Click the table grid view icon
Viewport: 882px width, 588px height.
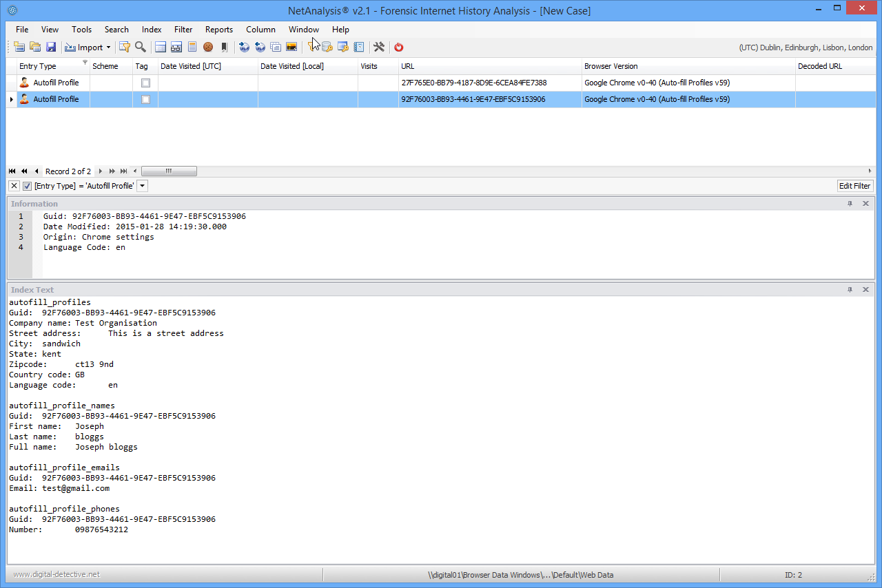[x=161, y=47]
